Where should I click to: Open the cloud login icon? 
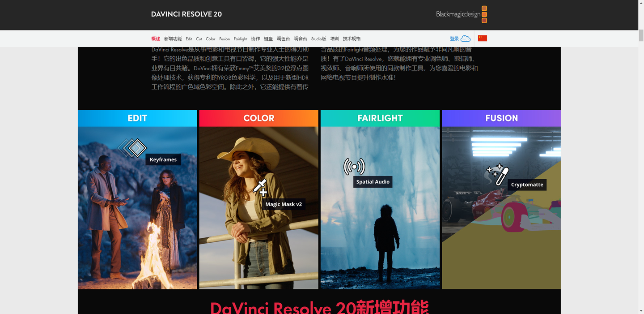tap(466, 39)
